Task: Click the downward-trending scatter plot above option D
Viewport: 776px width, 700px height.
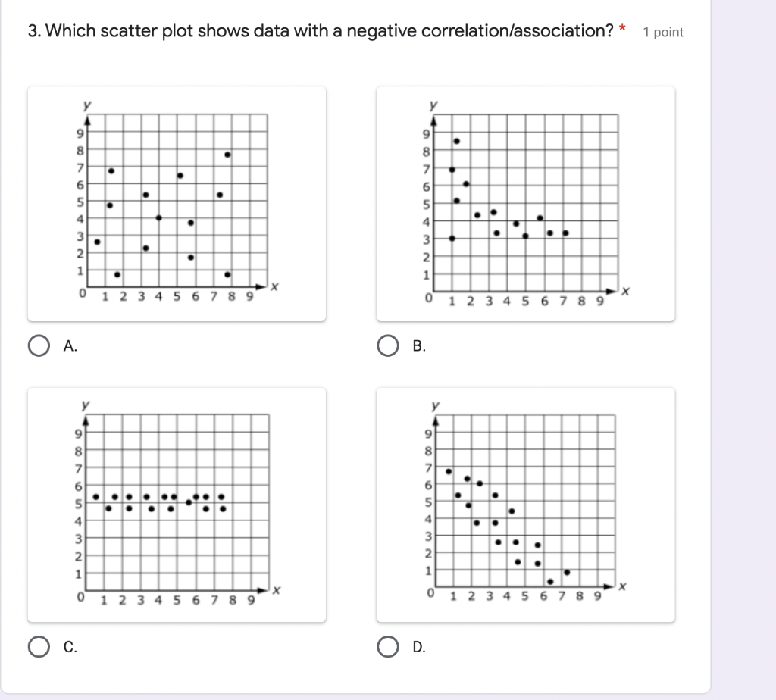Action: tap(526, 505)
